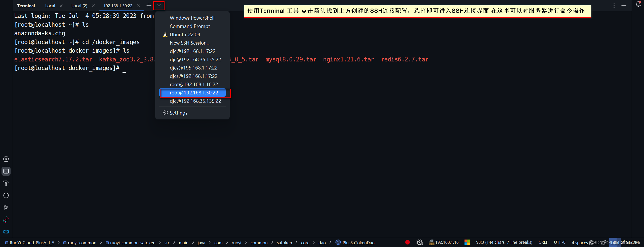Click the satoken breadcrumb segment
The height and width of the screenshot is (247, 644).
pyautogui.click(x=284, y=243)
